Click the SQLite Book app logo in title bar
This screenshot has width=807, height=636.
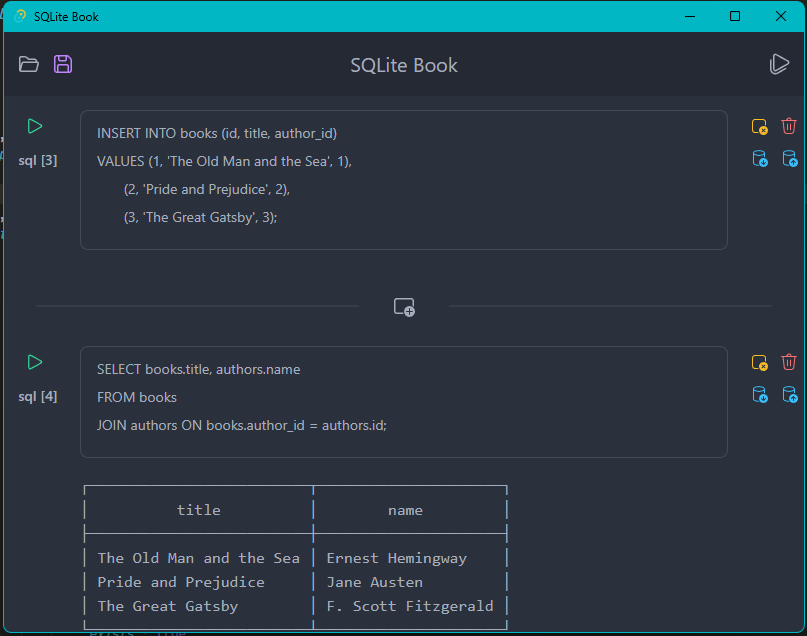pos(20,16)
